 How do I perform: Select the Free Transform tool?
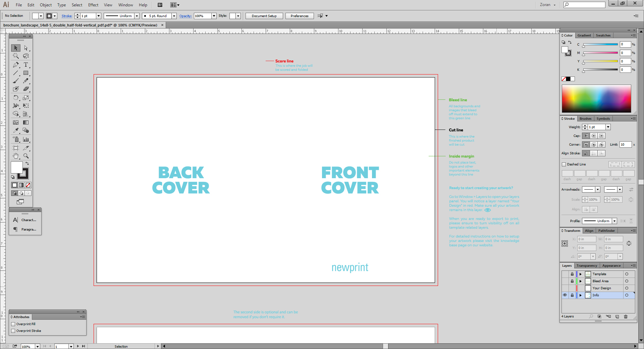coord(26,106)
